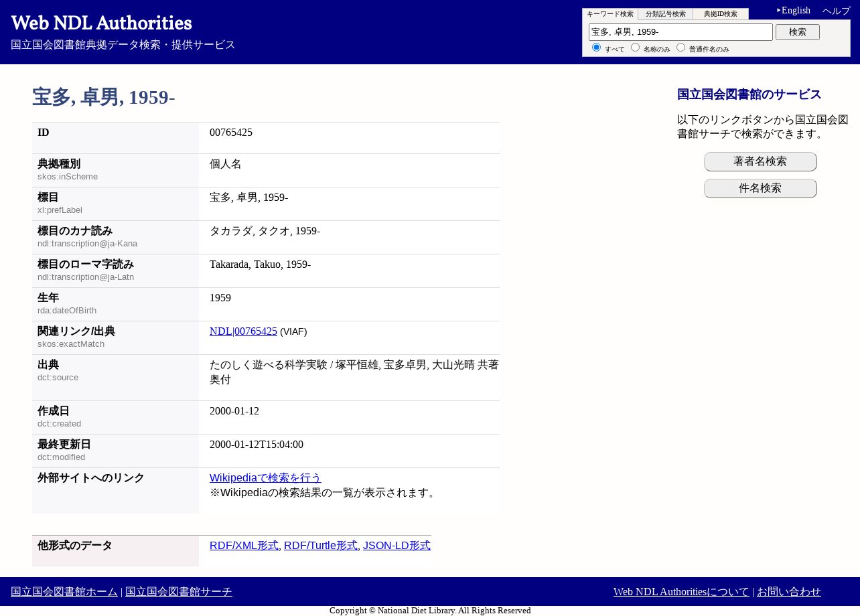Switch to キーワード検索 tab
860x616 pixels.
[x=610, y=14]
